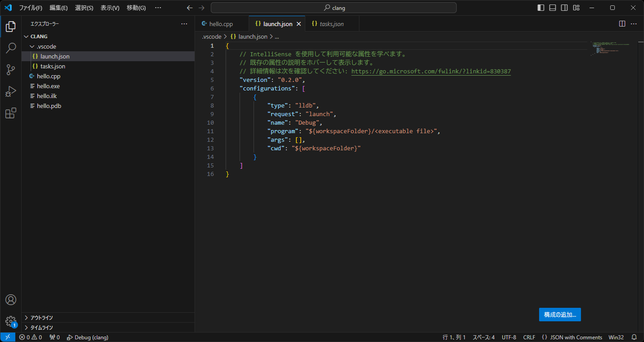Toggle the secondary side bar layout button

point(564,8)
